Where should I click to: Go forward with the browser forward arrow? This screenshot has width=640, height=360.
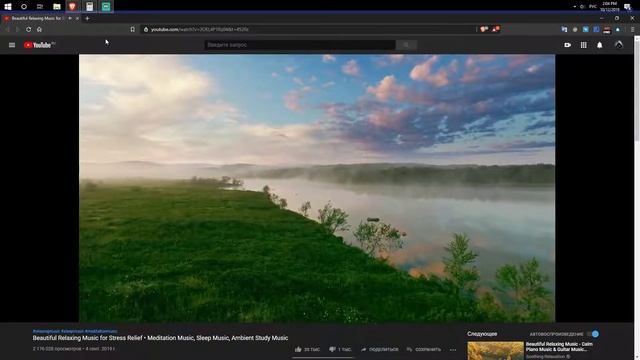(x=18, y=29)
